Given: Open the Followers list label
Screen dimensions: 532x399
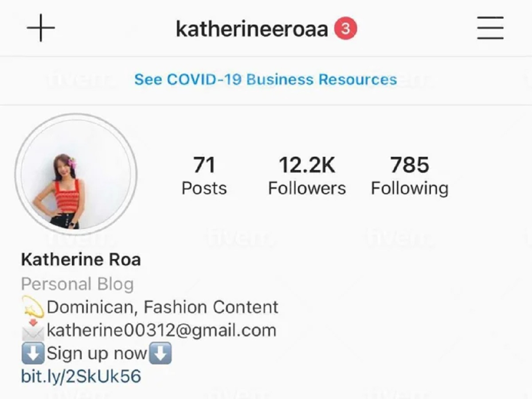Looking at the screenshot, I should tap(307, 188).
